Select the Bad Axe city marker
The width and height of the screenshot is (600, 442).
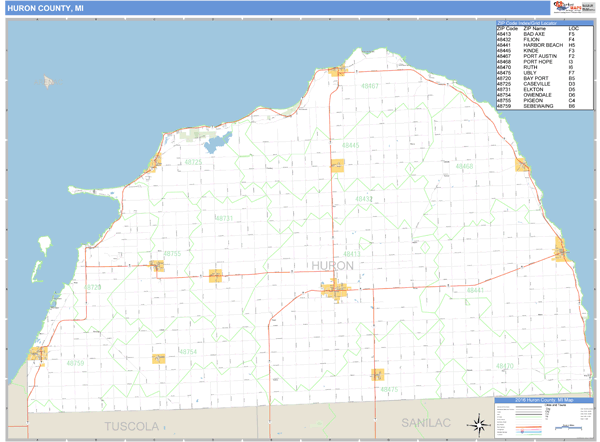[335, 290]
